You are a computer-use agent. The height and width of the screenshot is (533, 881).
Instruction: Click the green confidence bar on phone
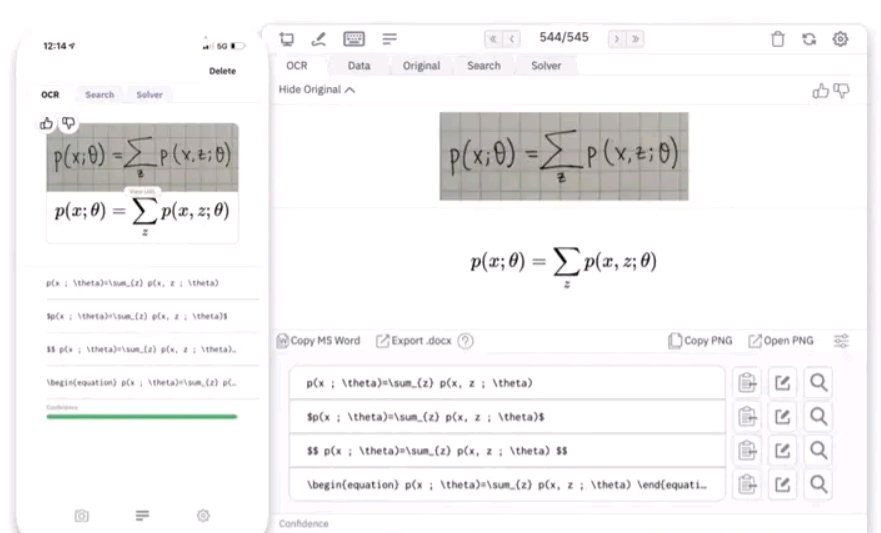coord(142,417)
